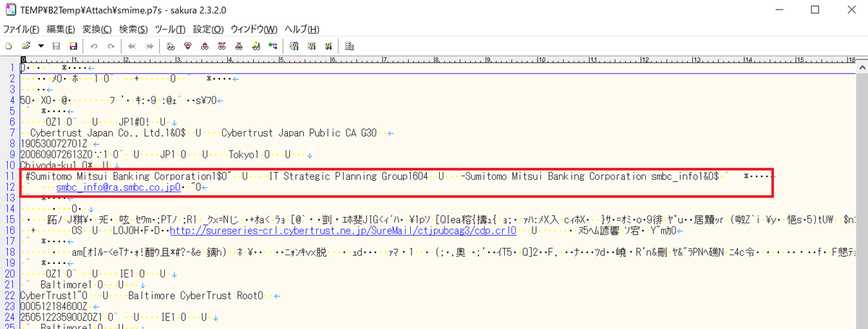Image resolution: width=868 pixels, height=329 pixels.
Task: Click 'Baltimore CyberTrust Root0' text
Action: pyautogui.click(x=195, y=295)
